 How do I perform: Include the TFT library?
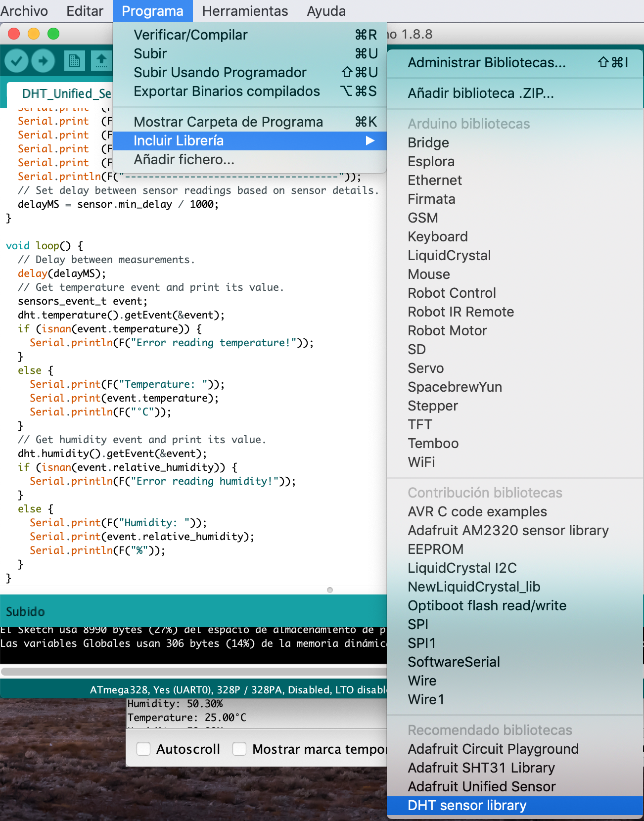pyautogui.click(x=515, y=425)
